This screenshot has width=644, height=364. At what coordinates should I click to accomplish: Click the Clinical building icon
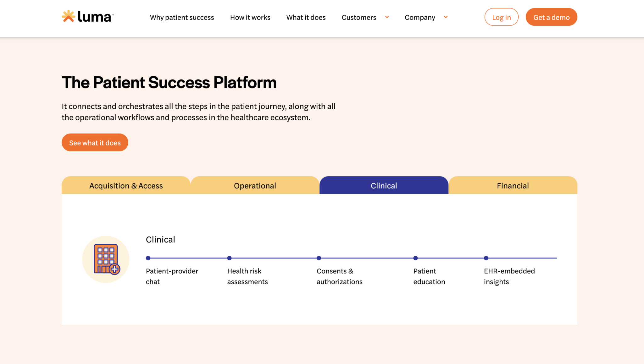pos(106,258)
